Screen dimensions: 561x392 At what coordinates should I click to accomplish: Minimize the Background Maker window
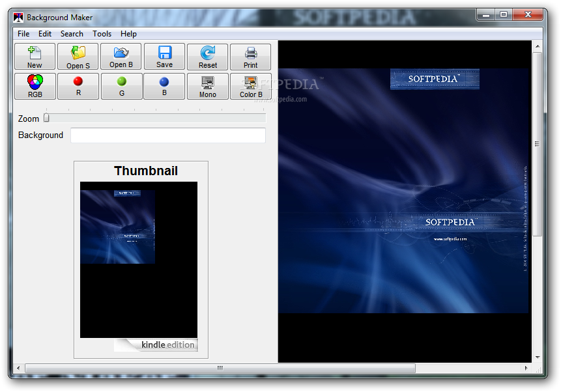click(x=486, y=15)
